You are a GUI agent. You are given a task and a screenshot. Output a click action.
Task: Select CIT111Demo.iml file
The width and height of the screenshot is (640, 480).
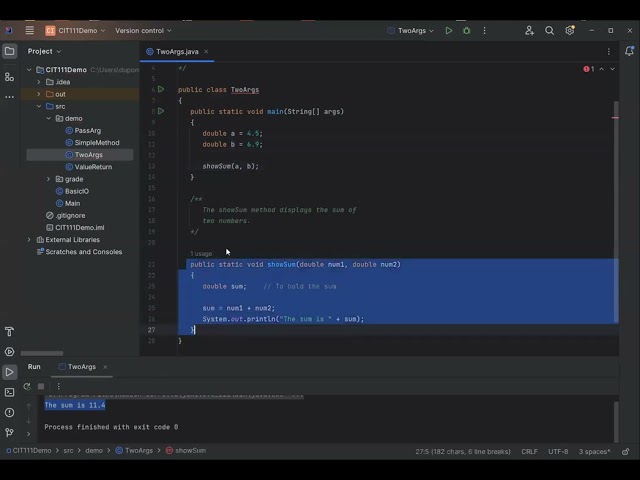(75, 227)
